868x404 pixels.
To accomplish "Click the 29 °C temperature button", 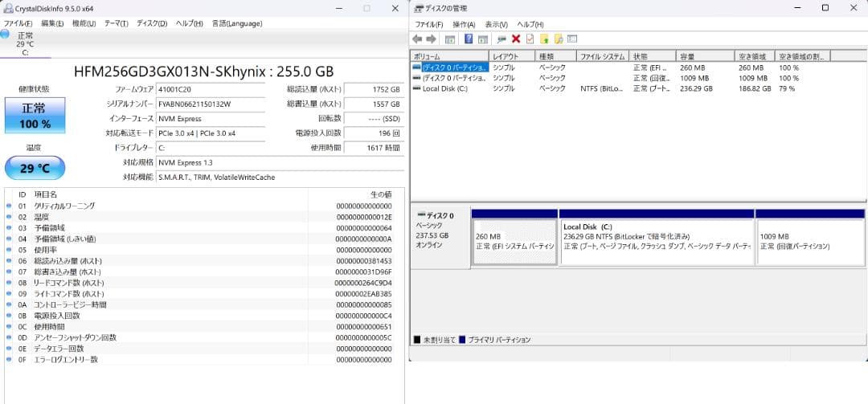I will tap(35, 168).
